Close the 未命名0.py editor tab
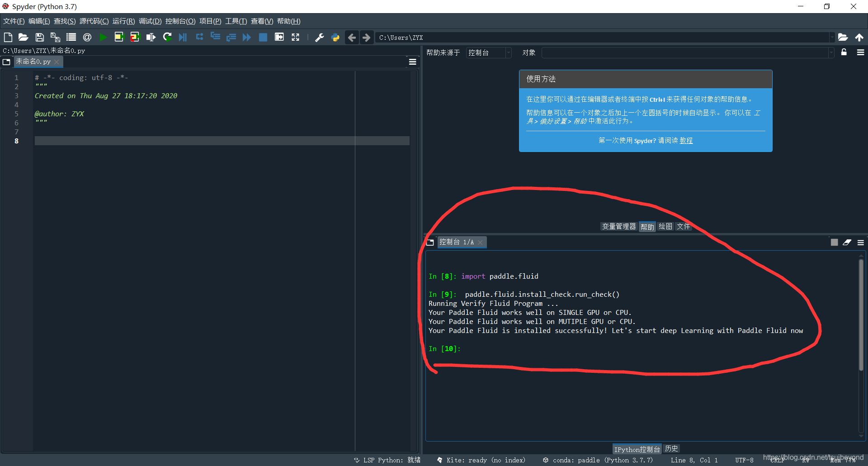 click(57, 62)
